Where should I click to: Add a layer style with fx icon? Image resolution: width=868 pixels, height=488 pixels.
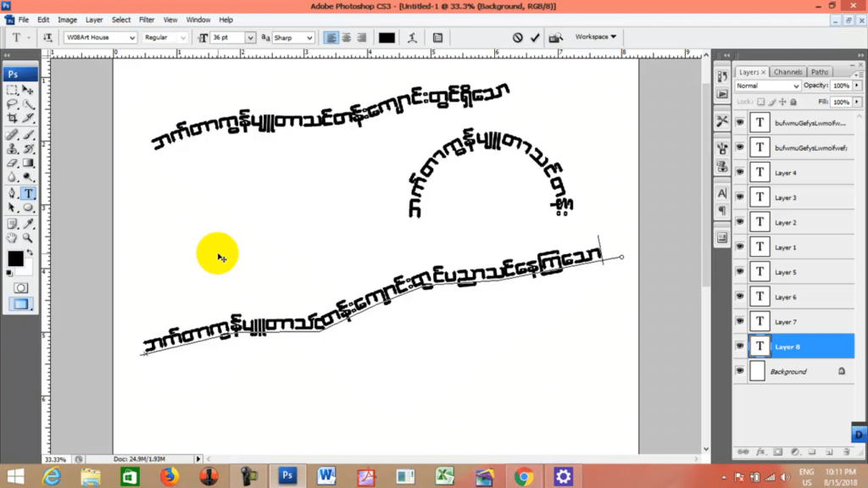click(760, 452)
